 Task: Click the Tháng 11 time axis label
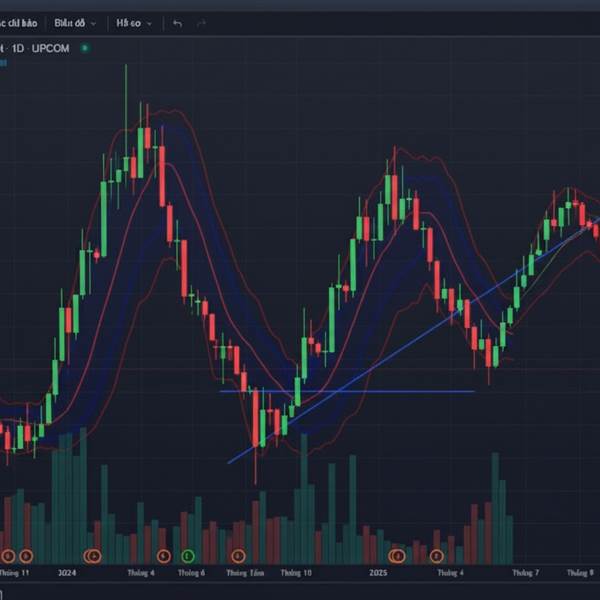[x=14, y=573]
